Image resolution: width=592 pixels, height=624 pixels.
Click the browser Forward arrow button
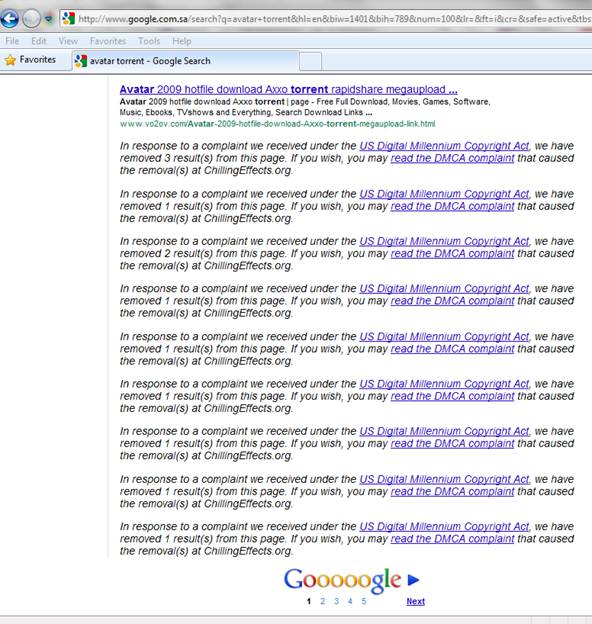point(31,19)
